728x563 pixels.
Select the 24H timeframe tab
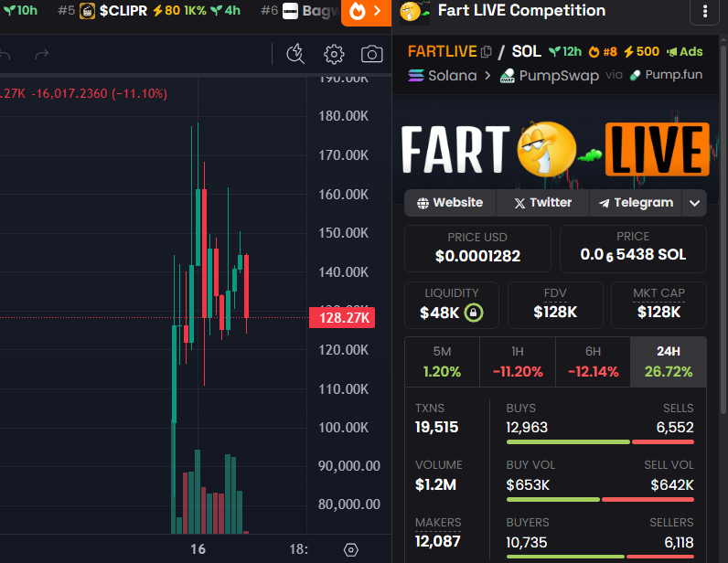pyautogui.click(x=669, y=362)
